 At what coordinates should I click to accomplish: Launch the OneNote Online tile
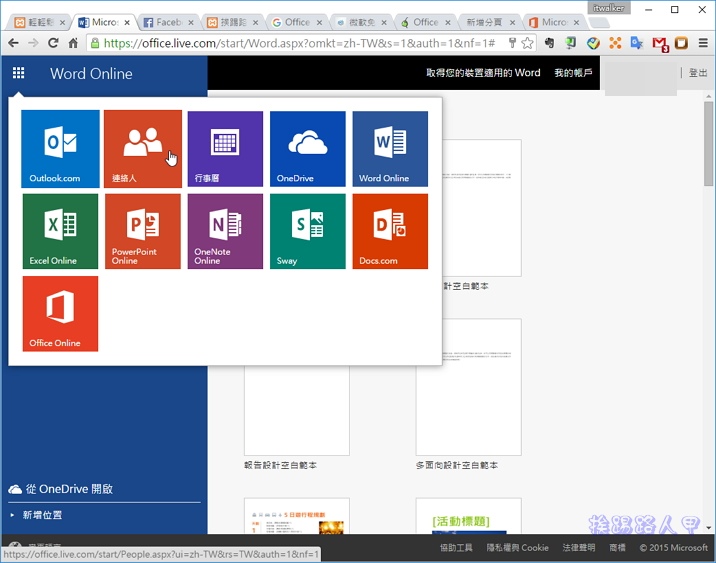pyautogui.click(x=225, y=231)
